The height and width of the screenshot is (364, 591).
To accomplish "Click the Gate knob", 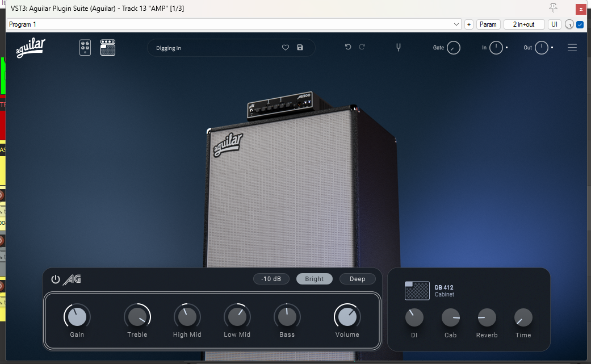I will tap(454, 48).
